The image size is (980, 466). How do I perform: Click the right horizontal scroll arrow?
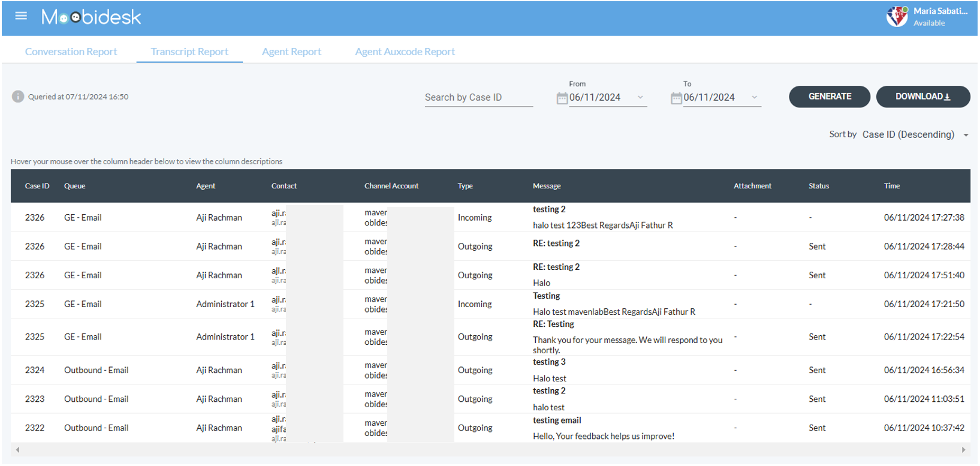[x=963, y=450]
